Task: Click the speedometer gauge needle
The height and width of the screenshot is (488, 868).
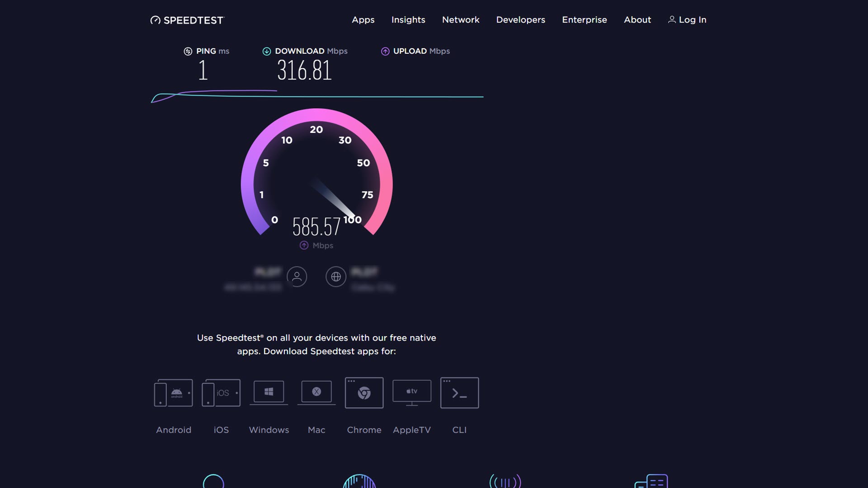Action: click(335, 199)
